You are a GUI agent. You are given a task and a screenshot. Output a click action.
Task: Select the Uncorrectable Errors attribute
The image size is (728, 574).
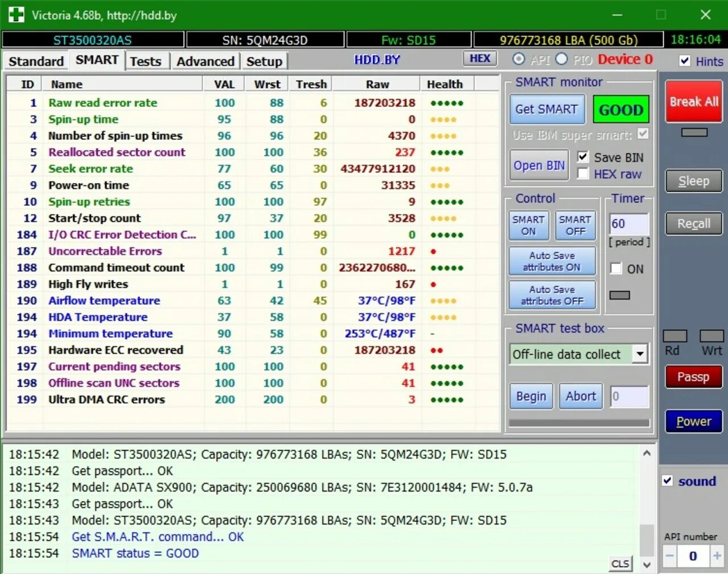point(253,251)
